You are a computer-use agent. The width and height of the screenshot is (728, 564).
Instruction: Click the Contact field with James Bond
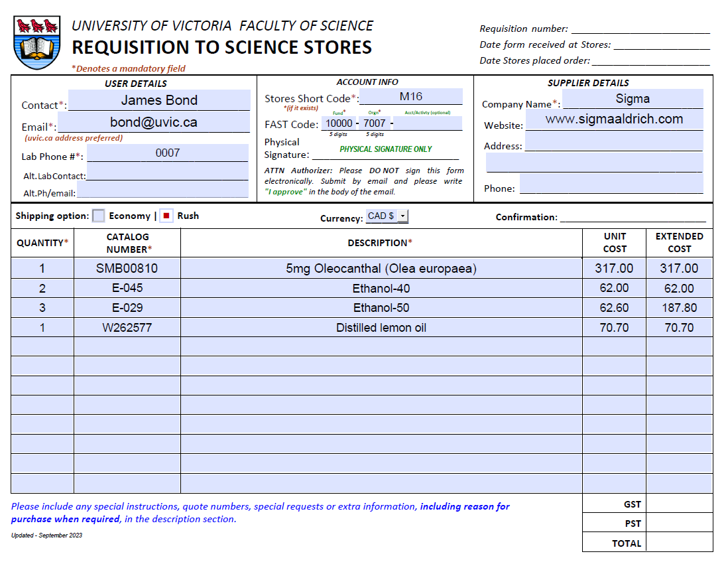tap(159, 100)
